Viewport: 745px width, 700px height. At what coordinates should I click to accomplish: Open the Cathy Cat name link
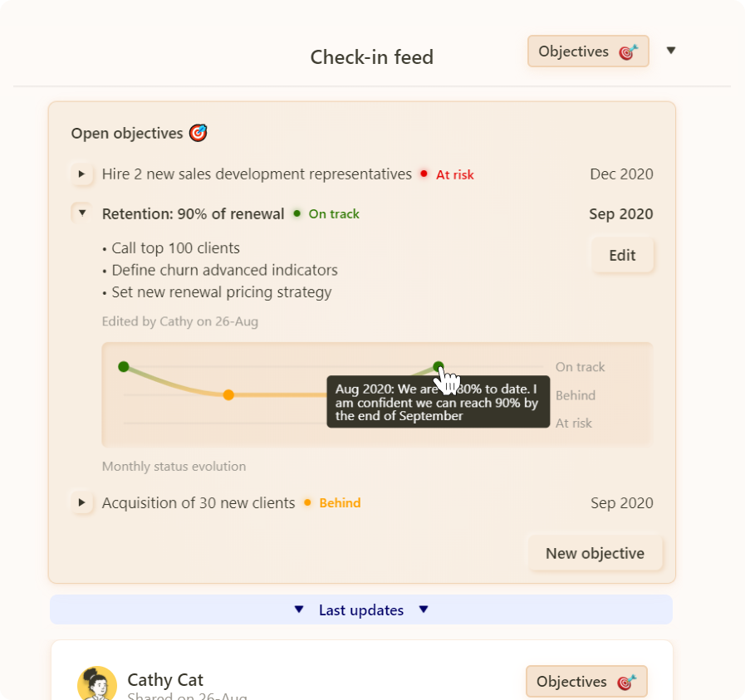point(165,680)
